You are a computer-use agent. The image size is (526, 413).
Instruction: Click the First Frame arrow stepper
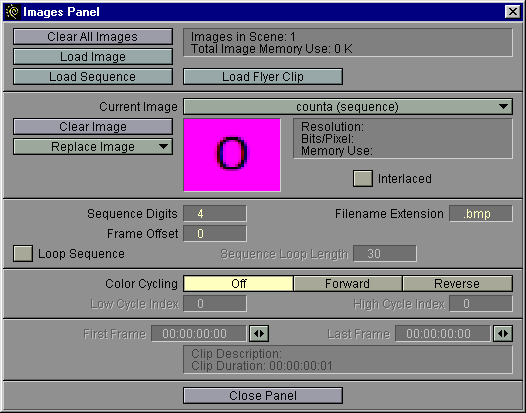click(x=259, y=333)
